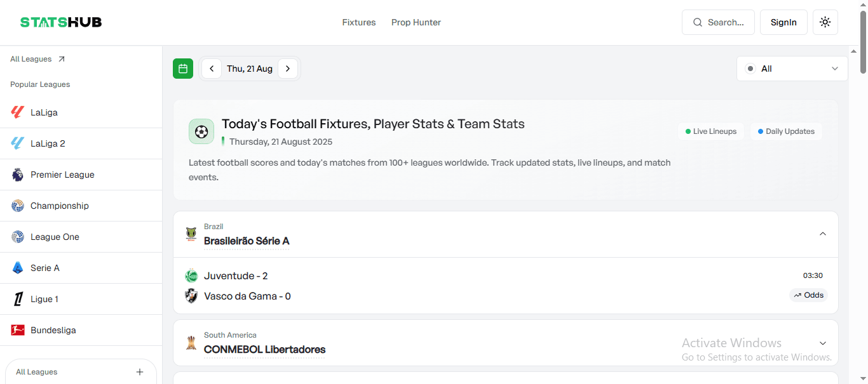Click the Brasileirão Série A league title
Image resolution: width=868 pixels, height=384 pixels.
(x=247, y=241)
